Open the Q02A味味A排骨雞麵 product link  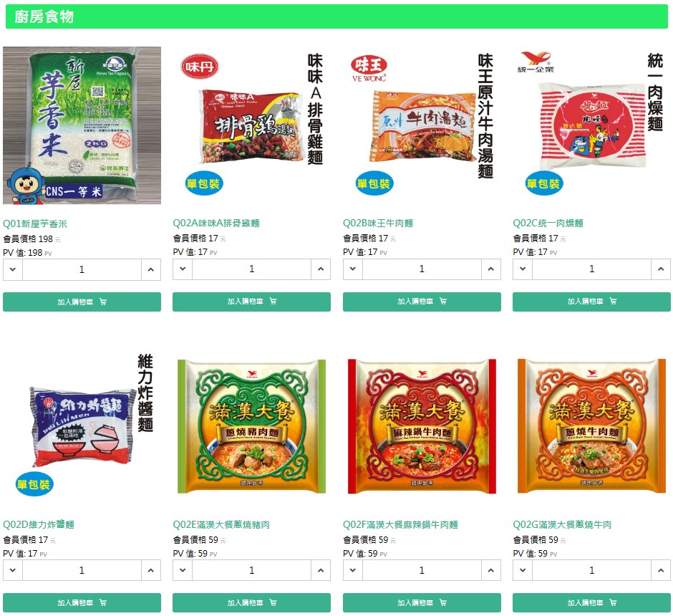pos(216,223)
